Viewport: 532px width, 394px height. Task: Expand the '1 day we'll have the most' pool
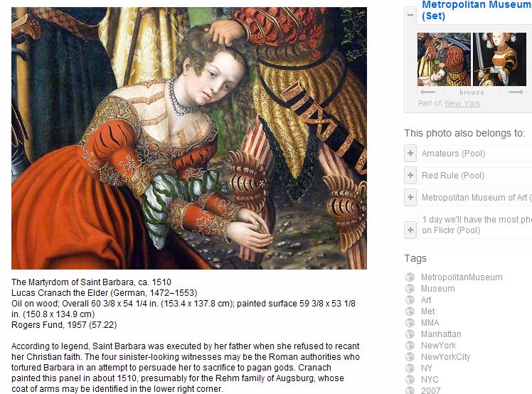[x=410, y=230]
